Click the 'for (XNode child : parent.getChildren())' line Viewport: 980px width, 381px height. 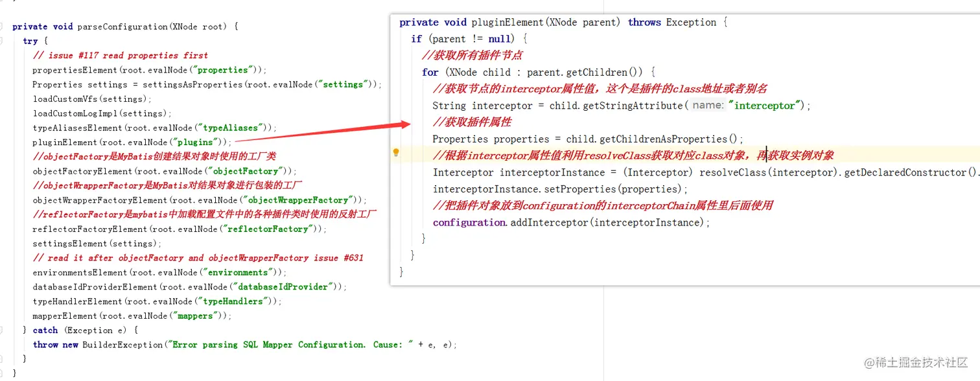click(x=538, y=72)
